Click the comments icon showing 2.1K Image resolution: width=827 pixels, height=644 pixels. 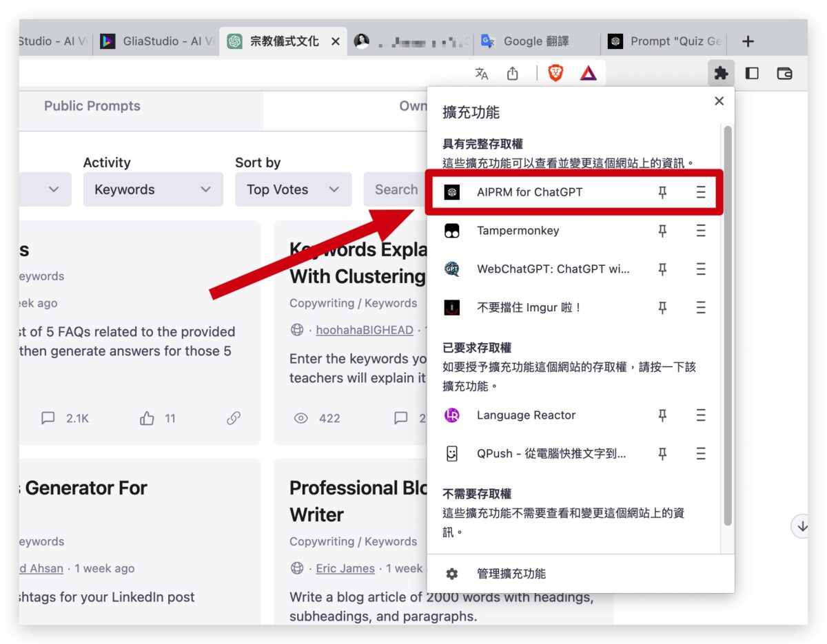[x=48, y=418]
